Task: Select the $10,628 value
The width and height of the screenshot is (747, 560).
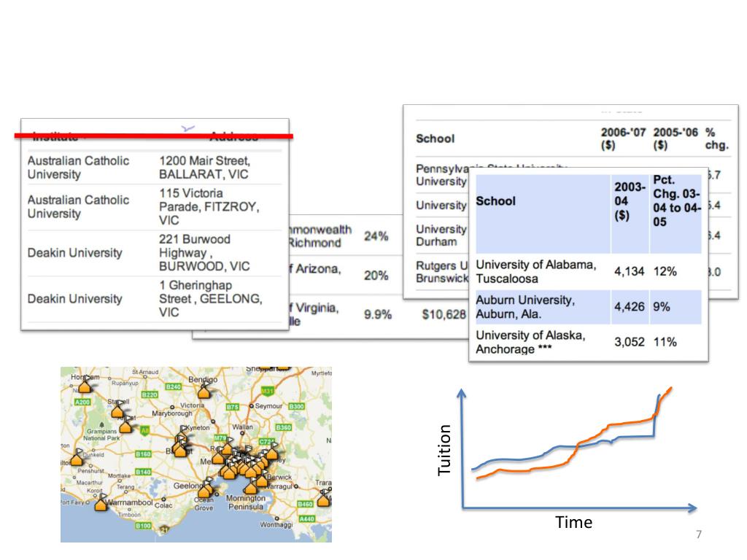Action: coord(444,314)
